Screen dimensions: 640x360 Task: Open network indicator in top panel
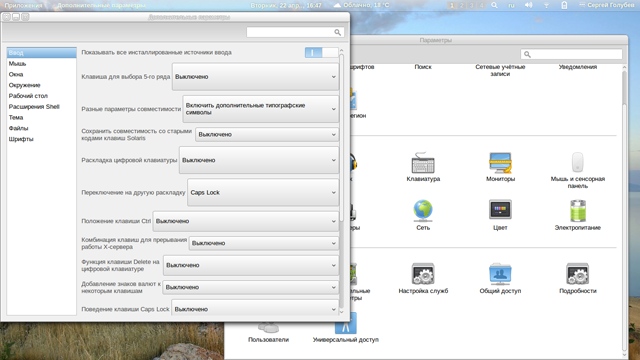coord(546,5)
